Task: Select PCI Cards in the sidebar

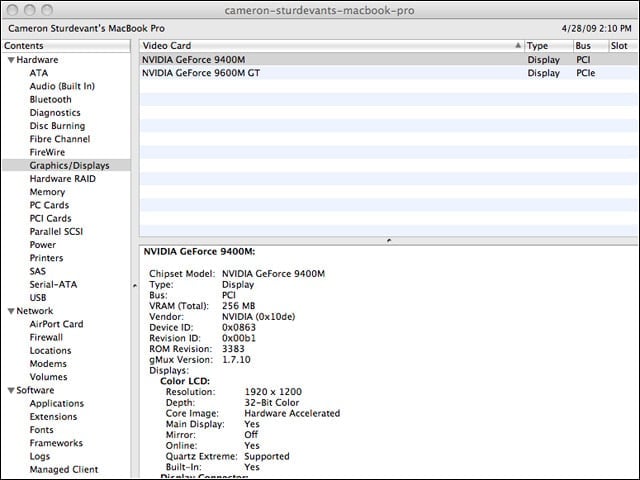Action: tap(50, 218)
